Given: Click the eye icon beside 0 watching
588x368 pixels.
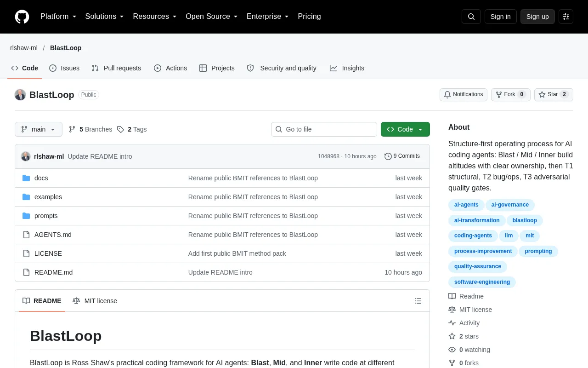Looking at the screenshot, I should point(452,350).
